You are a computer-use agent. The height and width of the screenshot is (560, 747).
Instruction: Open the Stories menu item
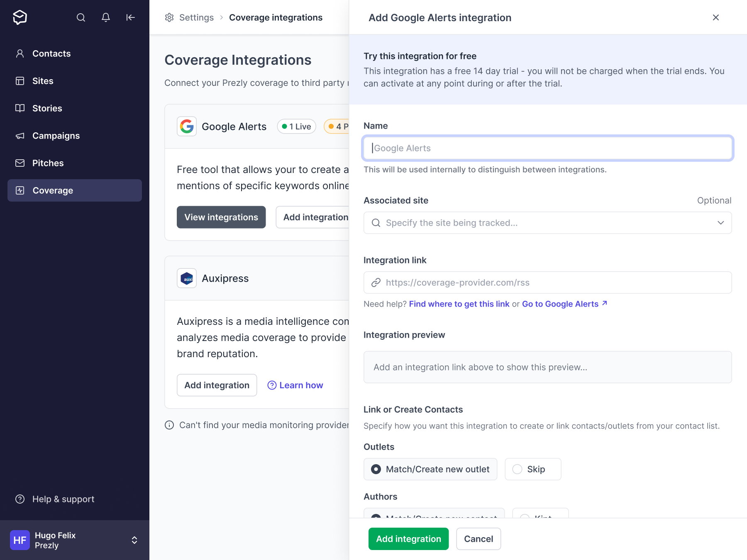(75, 108)
